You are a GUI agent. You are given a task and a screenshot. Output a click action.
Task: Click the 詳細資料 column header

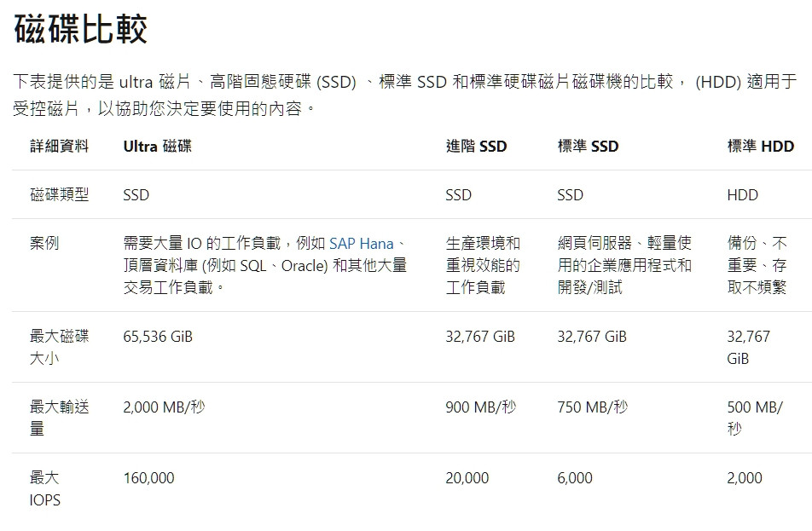point(59,147)
